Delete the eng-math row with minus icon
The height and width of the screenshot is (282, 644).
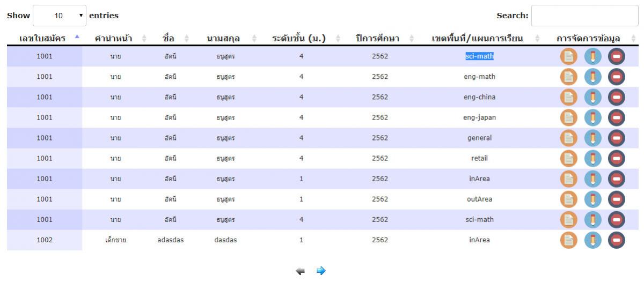tap(617, 77)
